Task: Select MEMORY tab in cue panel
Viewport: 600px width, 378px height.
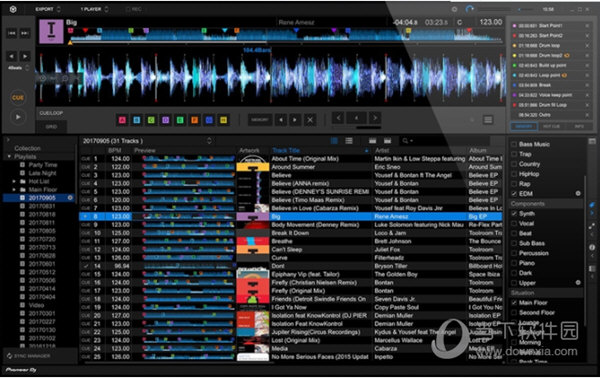Action: click(x=524, y=126)
